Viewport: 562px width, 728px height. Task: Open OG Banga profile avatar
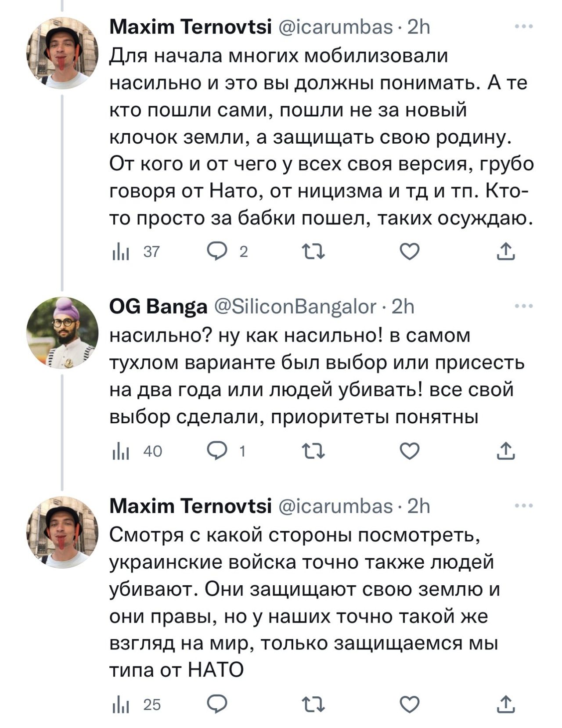(62, 332)
